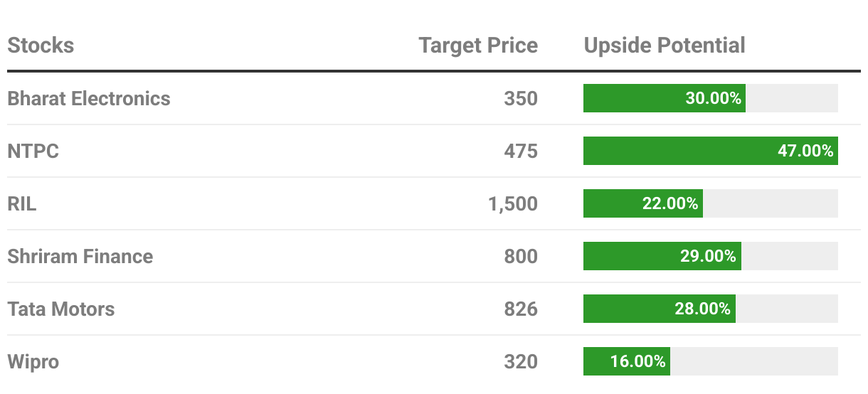Click the 16.00% upside bar for Wipro

coord(626,361)
